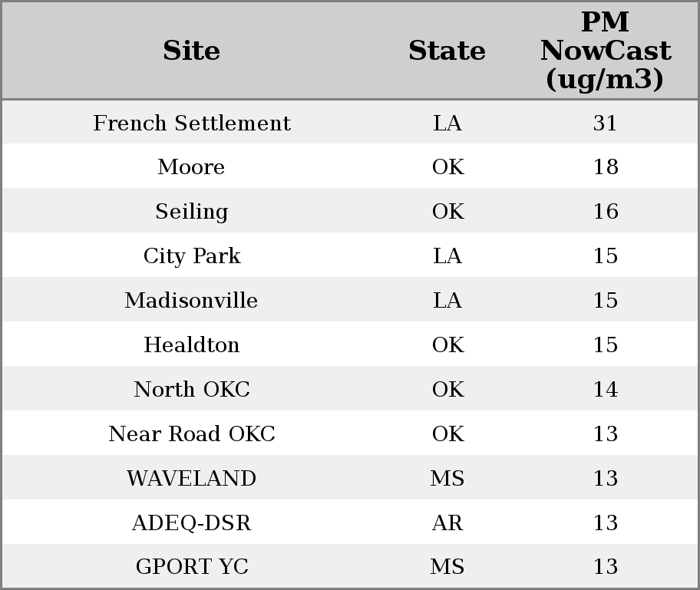
Task: Select the GPORT YC site cell
Action: 191,567
